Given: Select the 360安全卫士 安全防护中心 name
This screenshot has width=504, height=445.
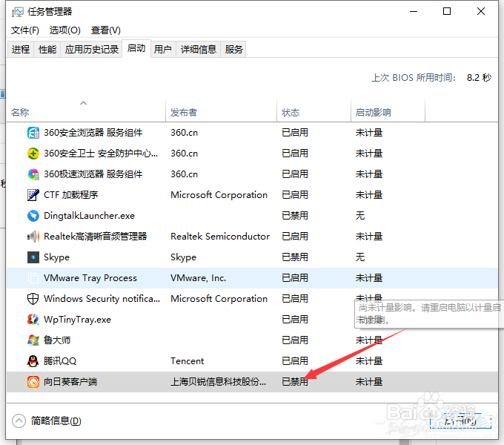Looking at the screenshot, I should [101, 154].
